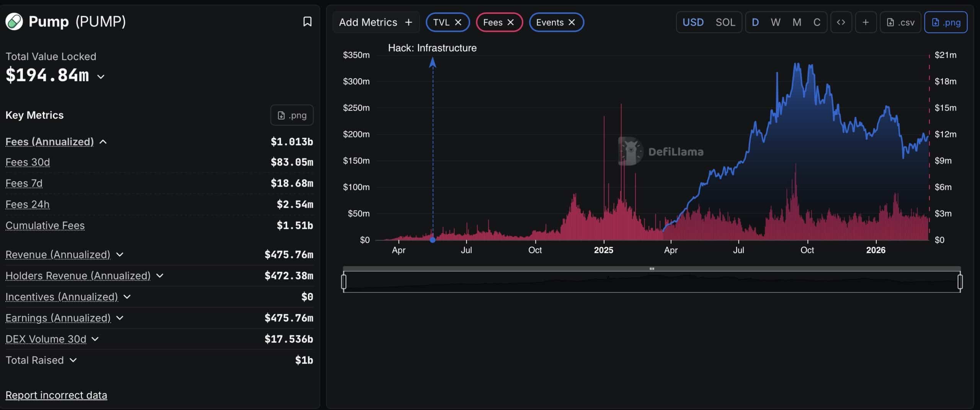The image size is (980, 410).
Task: Expand the Total Value Locked breakdown
Action: 101,76
